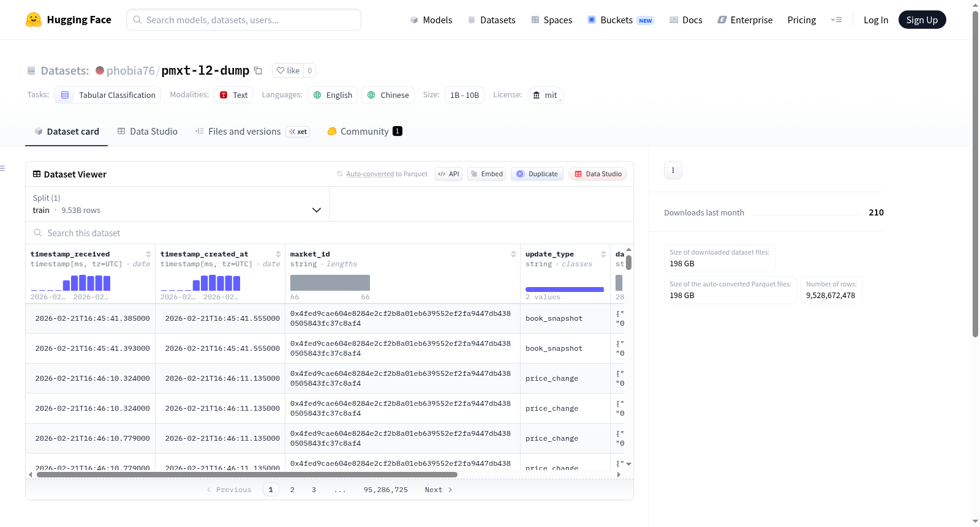The image size is (980, 527).
Task: Switch to the Data Studio tab
Action: [x=147, y=132]
